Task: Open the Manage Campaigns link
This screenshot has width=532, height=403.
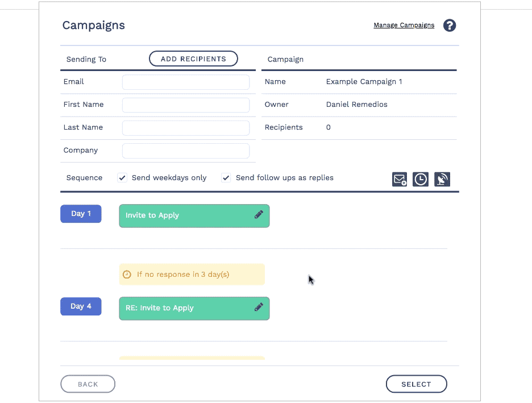Action: coord(404,25)
